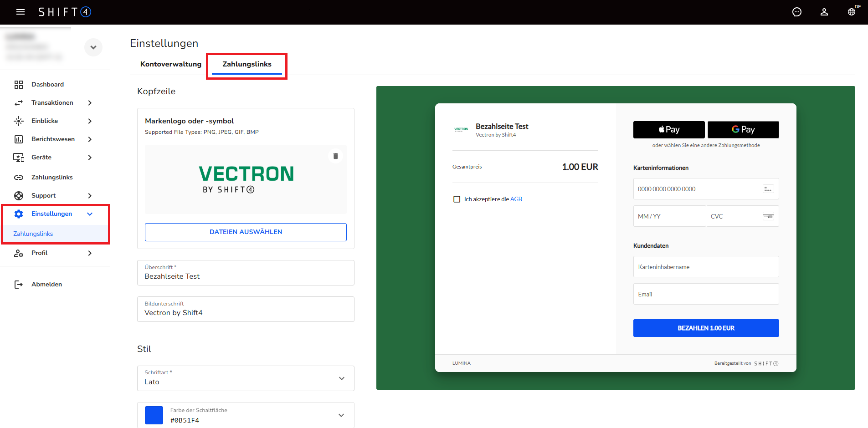Viewport: 868px width, 428px height.
Task: Click the Überschrift input field
Action: (x=246, y=273)
